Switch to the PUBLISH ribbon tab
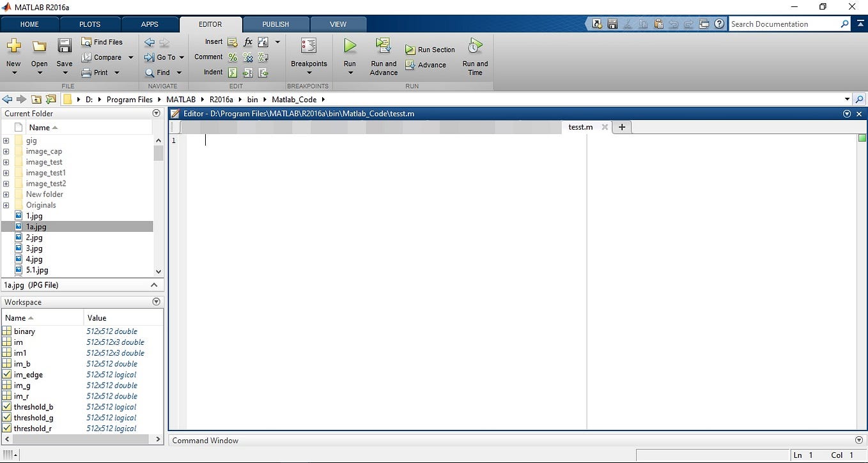Viewport: 868px width, 463px height. tap(275, 24)
